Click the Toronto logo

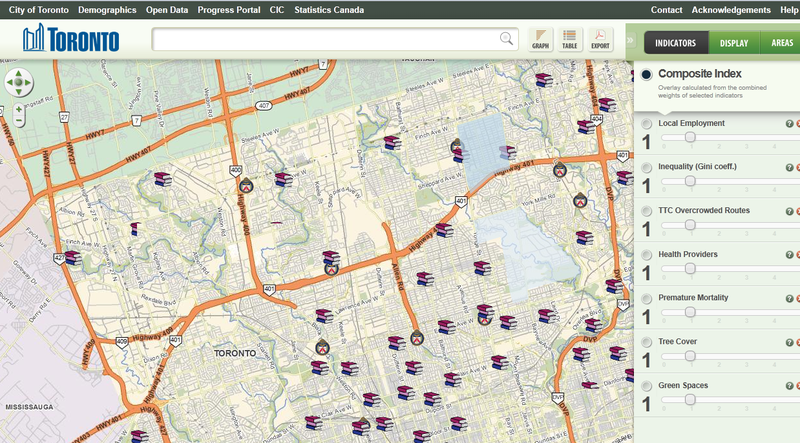[x=70, y=40]
